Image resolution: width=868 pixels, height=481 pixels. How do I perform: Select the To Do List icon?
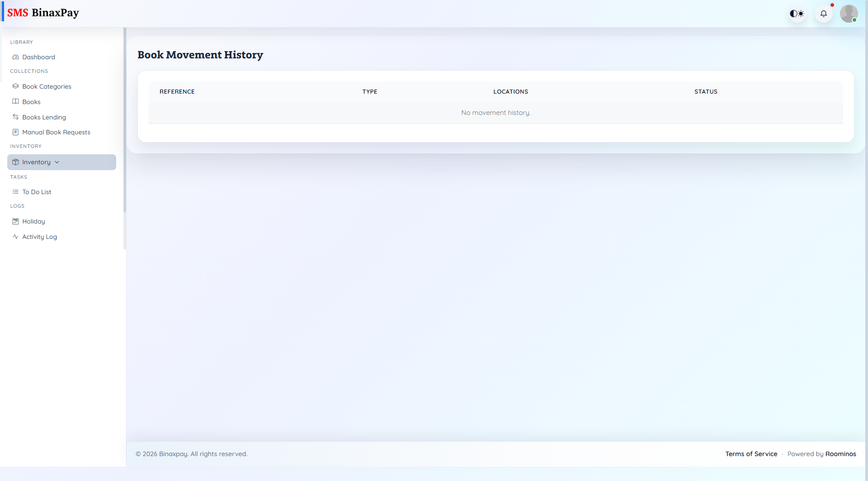click(x=15, y=191)
